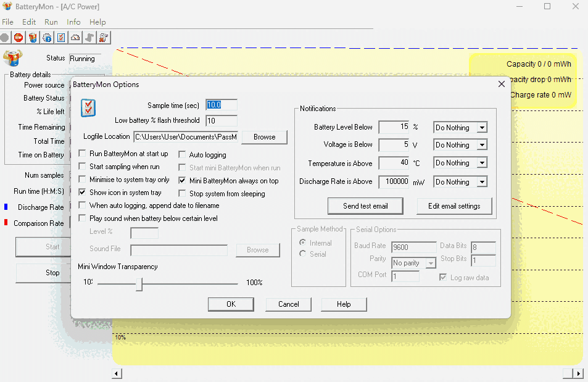
Task: Click the Mini Window Transparency slider handle
Action: click(x=139, y=284)
